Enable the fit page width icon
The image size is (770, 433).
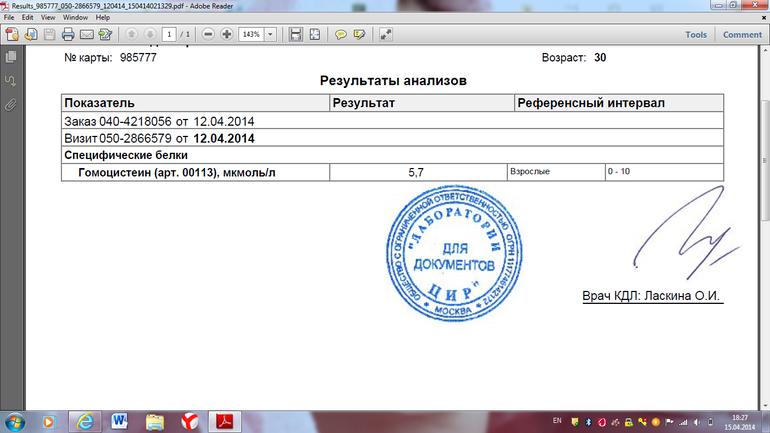pos(296,34)
